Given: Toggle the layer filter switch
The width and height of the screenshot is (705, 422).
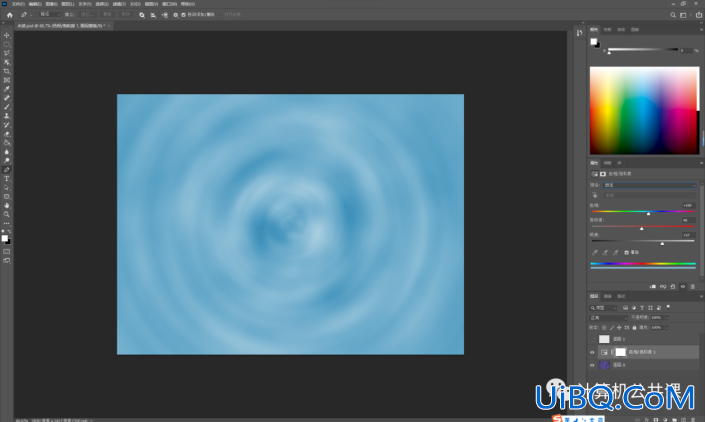Looking at the screenshot, I should (668, 307).
